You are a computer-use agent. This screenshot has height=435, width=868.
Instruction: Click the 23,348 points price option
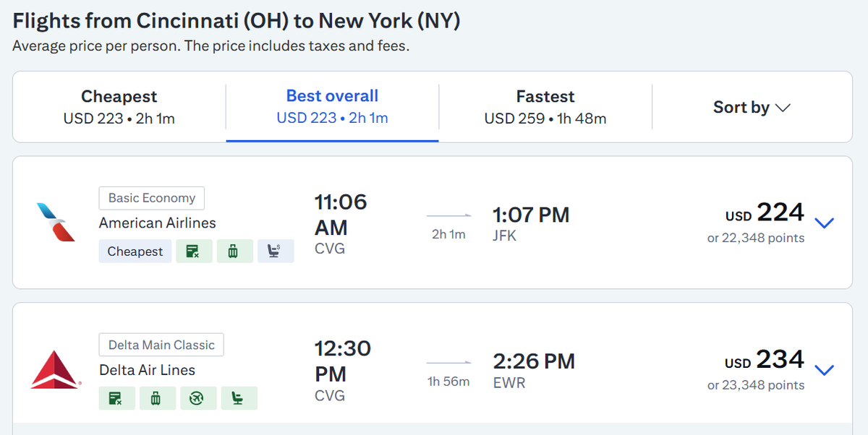tap(755, 385)
